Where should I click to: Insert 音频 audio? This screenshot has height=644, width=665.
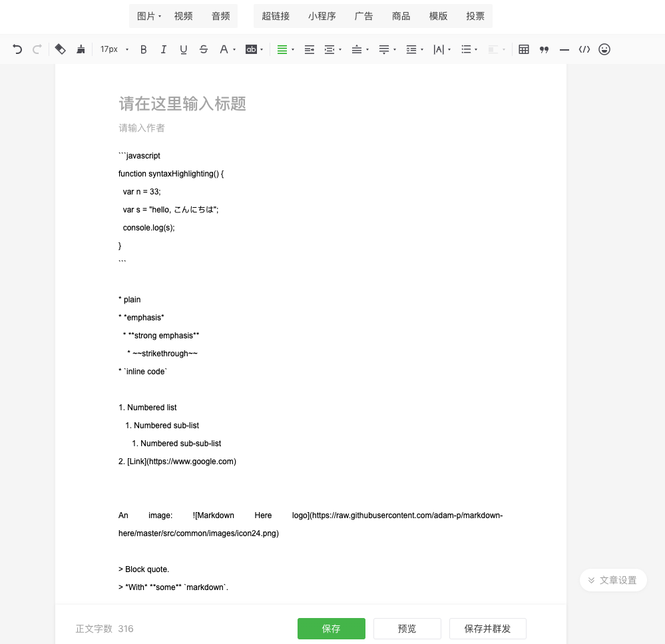tap(220, 16)
